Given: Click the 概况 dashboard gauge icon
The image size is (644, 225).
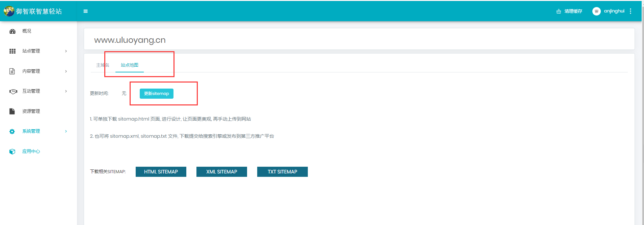Looking at the screenshot, I should click(12, 31).
